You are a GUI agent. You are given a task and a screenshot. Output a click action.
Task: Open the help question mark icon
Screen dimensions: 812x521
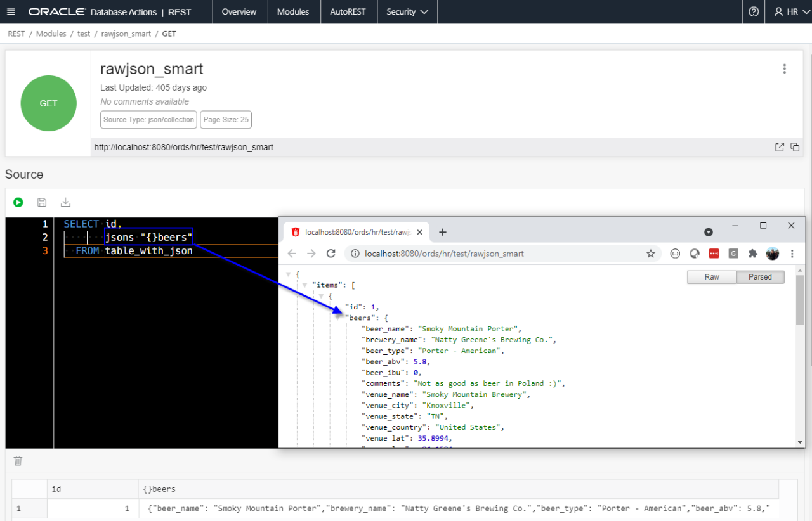coord(753,11)
